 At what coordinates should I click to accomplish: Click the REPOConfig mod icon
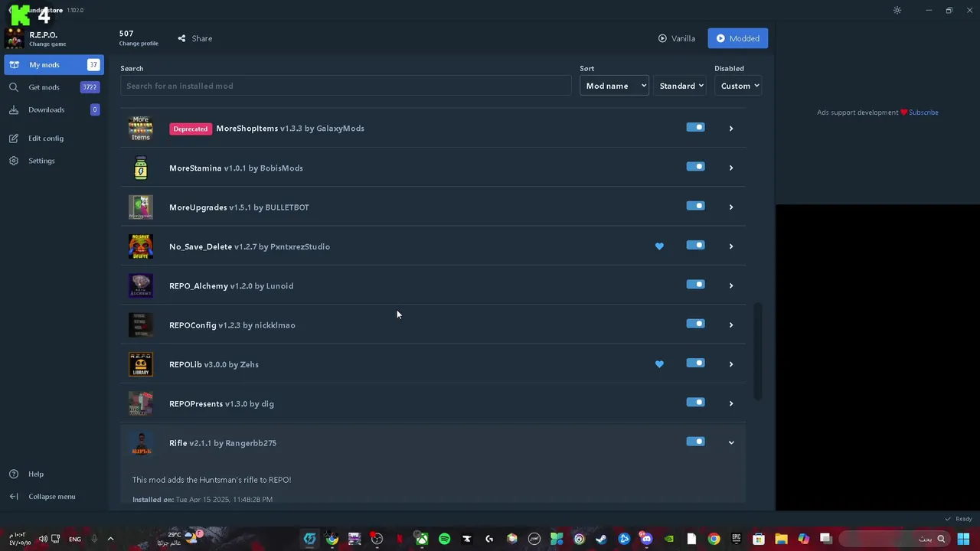point(141,325)
